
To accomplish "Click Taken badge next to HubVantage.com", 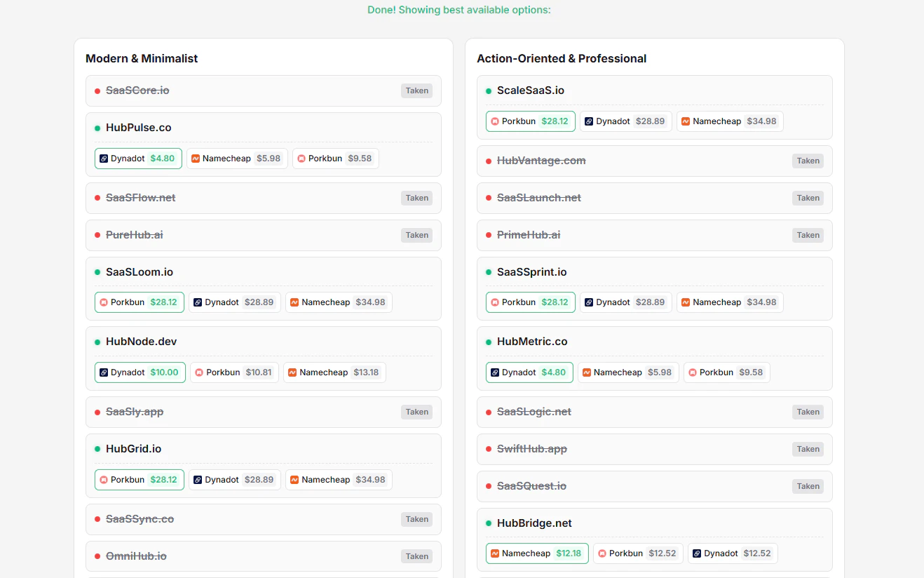I will (808, 161).
